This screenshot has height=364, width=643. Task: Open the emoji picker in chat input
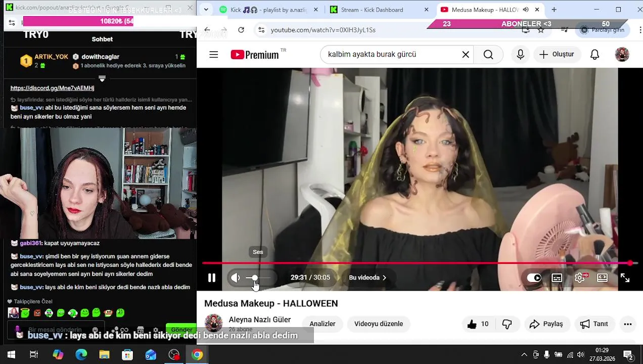pos(95,330)
